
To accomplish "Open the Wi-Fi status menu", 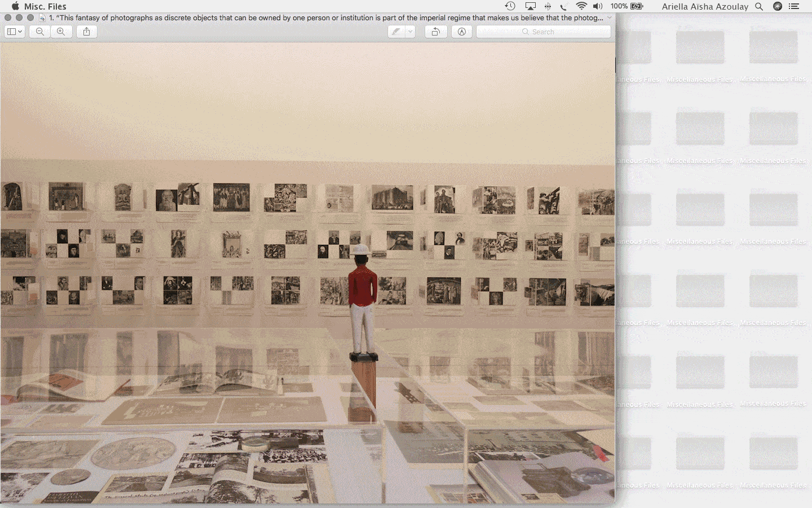I will tap(581, 6).
